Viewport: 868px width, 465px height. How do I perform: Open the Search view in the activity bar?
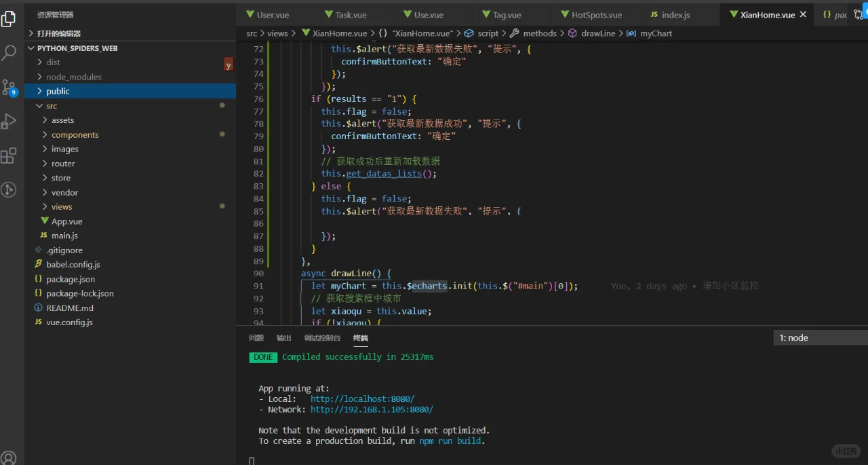click(x=9, y=52)
